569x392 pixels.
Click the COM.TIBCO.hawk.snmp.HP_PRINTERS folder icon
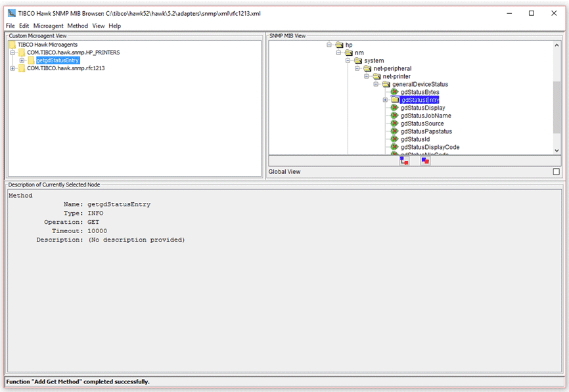click(22, 53)
